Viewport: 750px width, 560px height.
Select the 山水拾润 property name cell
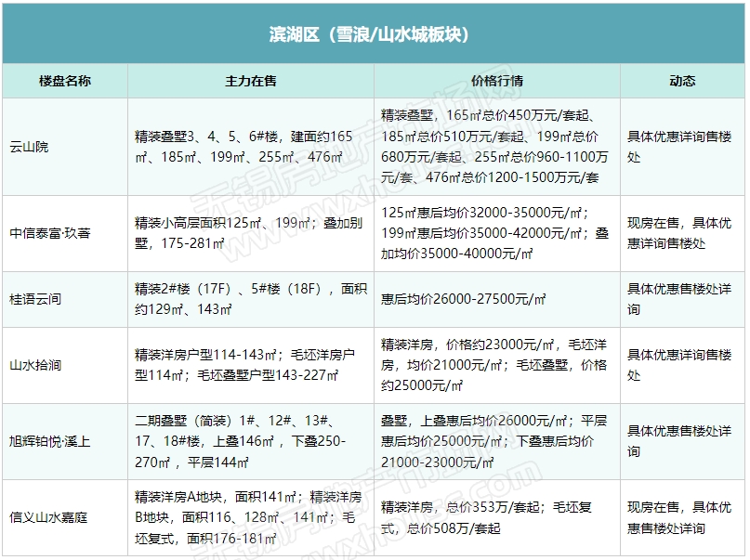pos(65,365)
